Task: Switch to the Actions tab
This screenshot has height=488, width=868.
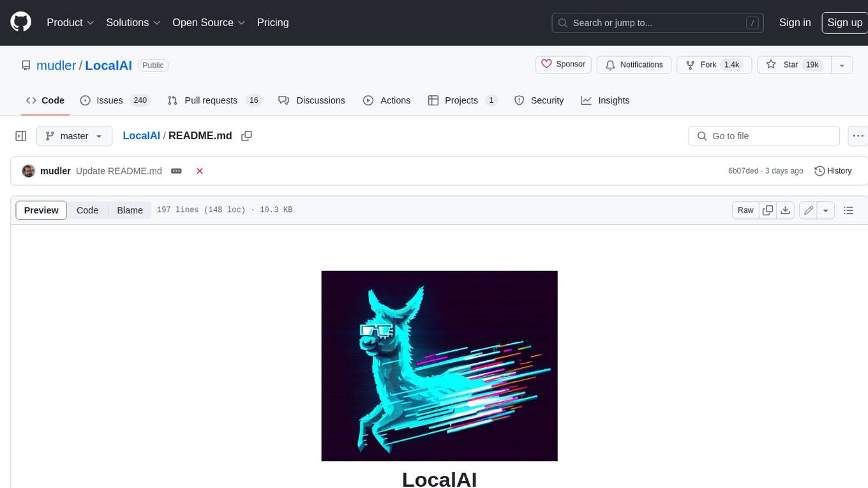Action: coord(387,100)
